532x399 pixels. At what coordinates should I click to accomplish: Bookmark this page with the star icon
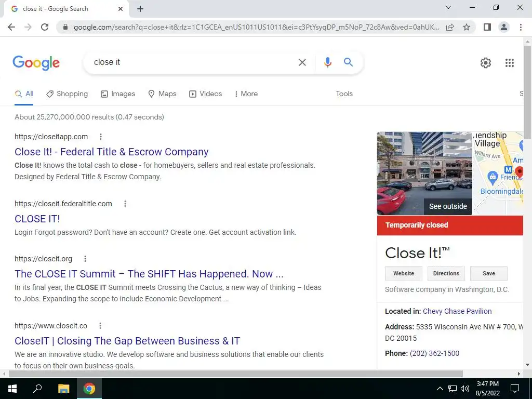(x=467, y=27)
